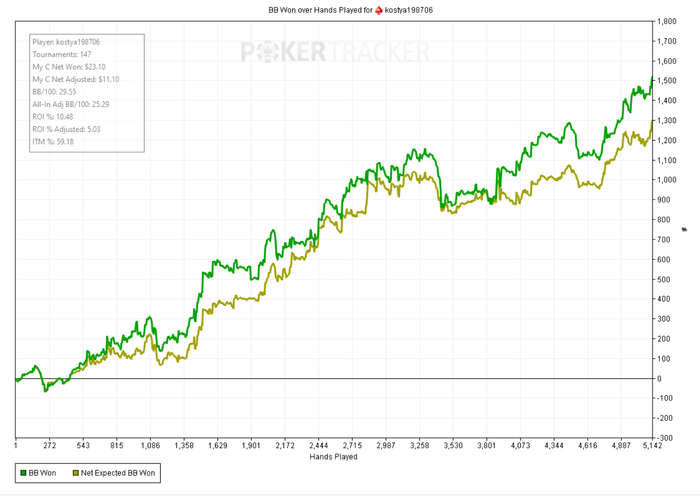Click the x-axis label 4,073
The width and height of the screenshot is (700, 496).
(520, 446)
